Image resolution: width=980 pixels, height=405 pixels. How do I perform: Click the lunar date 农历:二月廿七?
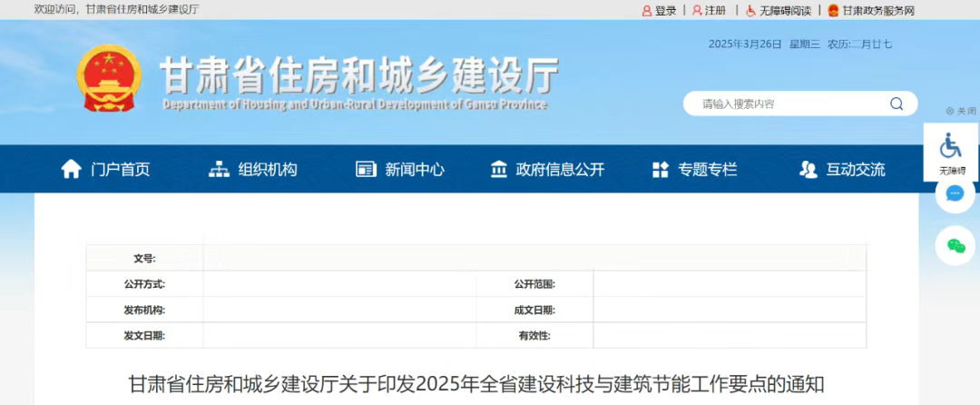pyautogui.click(x=860, y=44)
